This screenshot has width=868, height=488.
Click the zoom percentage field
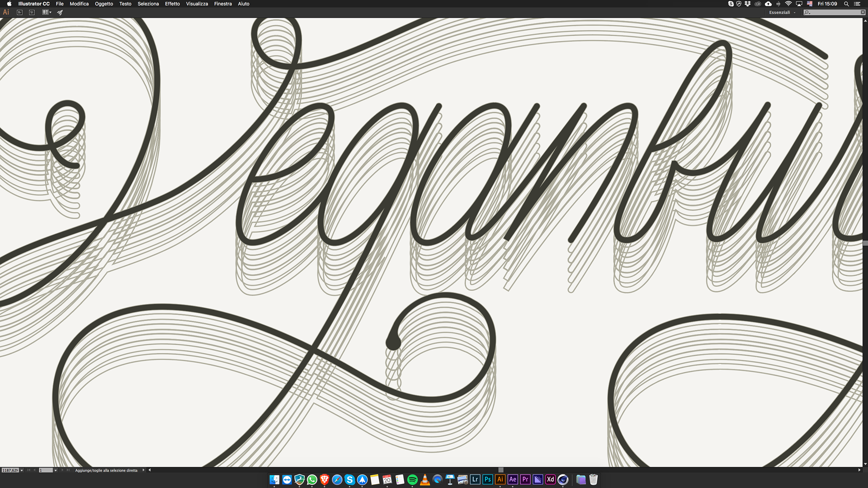pyautogui.click(x=10, y=470)
